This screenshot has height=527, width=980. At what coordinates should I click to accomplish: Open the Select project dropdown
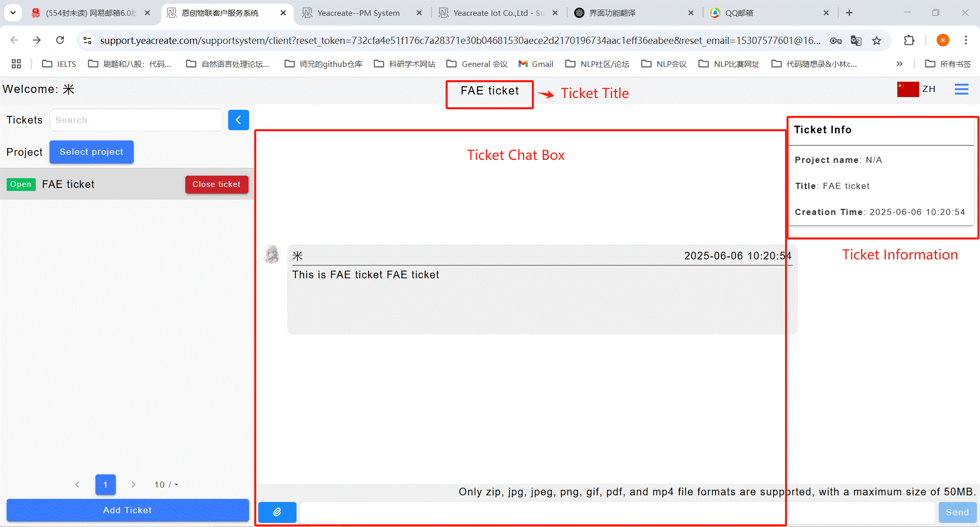(91, 152)
